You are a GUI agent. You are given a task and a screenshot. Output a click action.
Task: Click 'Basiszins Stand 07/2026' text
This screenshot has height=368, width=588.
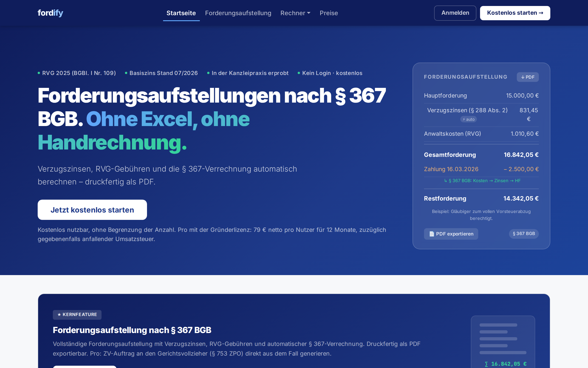coord(164,73)
